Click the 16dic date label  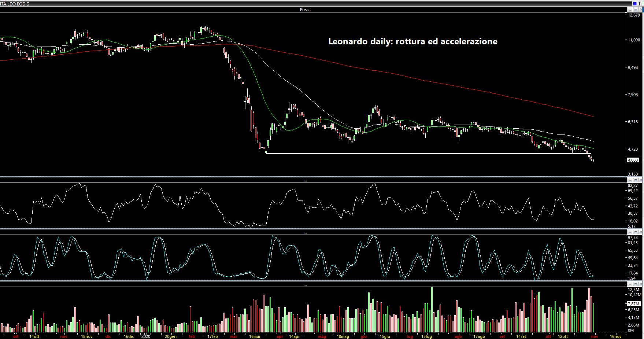129,336
